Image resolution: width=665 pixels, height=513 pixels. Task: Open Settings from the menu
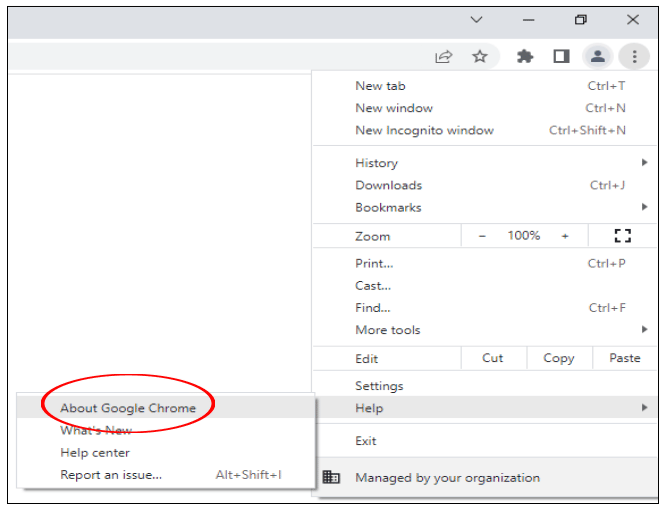484,386
